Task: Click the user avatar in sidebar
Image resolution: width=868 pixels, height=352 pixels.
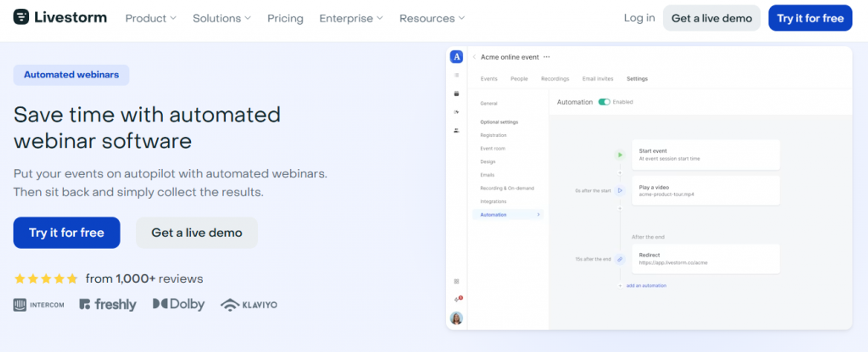Action: tap(457, 318)
